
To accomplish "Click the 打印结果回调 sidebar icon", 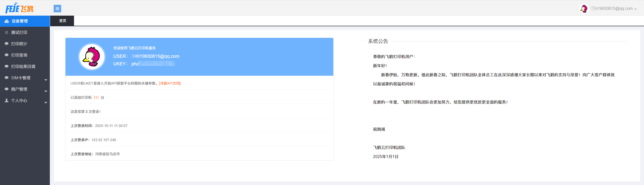I will (7, 66).
